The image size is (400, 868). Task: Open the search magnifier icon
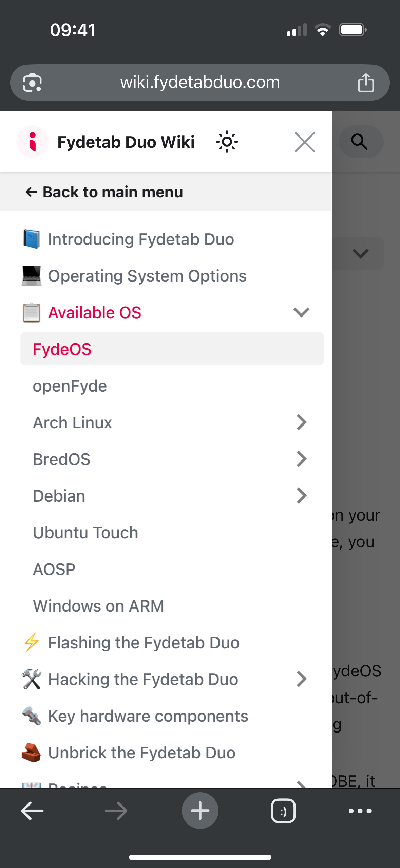(x=360, y=142)
